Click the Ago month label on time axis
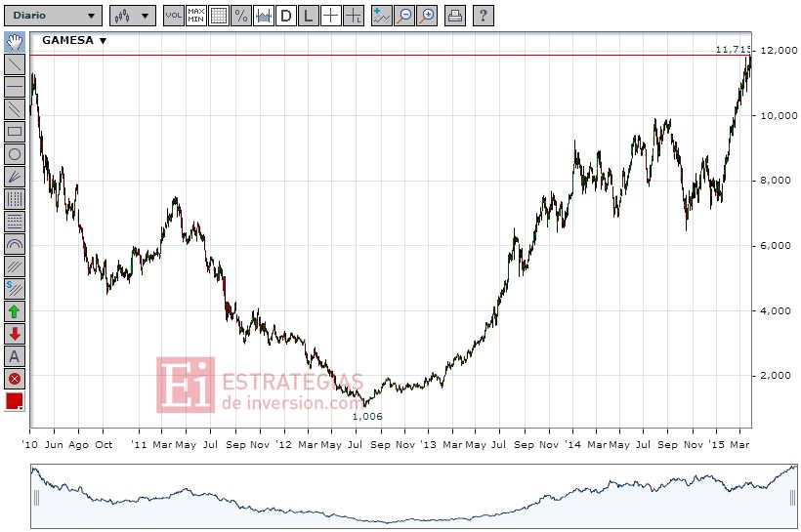This screenshot has width=801, height=532. click(x=78, y=445)
